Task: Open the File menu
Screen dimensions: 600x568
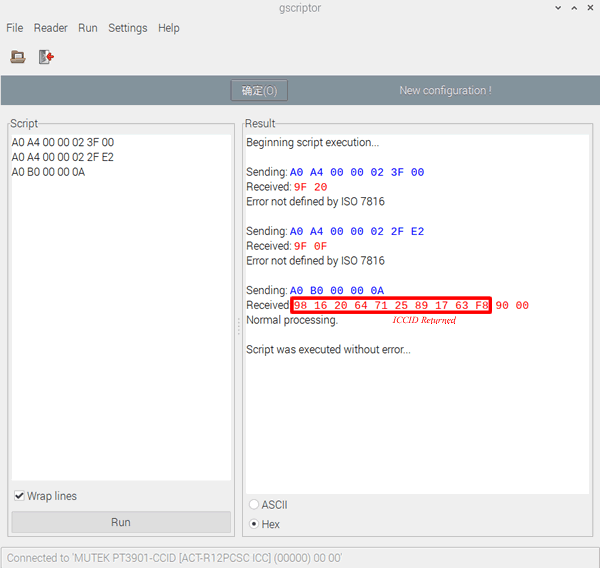Action: point(15,28)
